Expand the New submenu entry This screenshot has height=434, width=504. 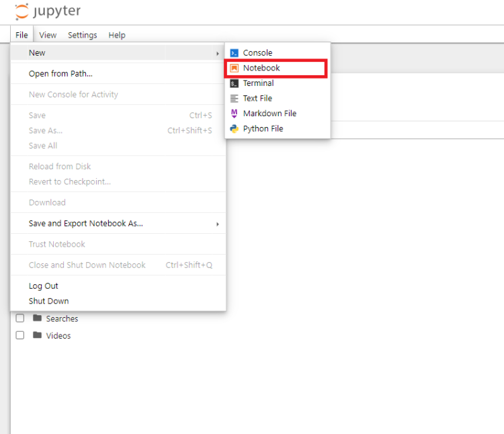click(x=118, y=52)
